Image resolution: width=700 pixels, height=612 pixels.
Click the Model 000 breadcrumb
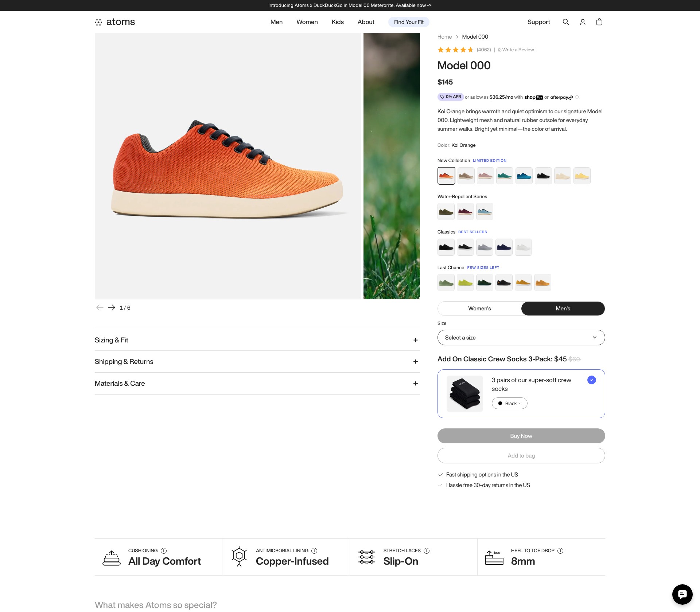[475, 37]
